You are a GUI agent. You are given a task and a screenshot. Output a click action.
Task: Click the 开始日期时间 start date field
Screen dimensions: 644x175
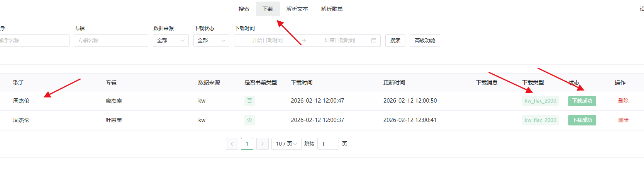pyautogui.click(x=267, y=41)
